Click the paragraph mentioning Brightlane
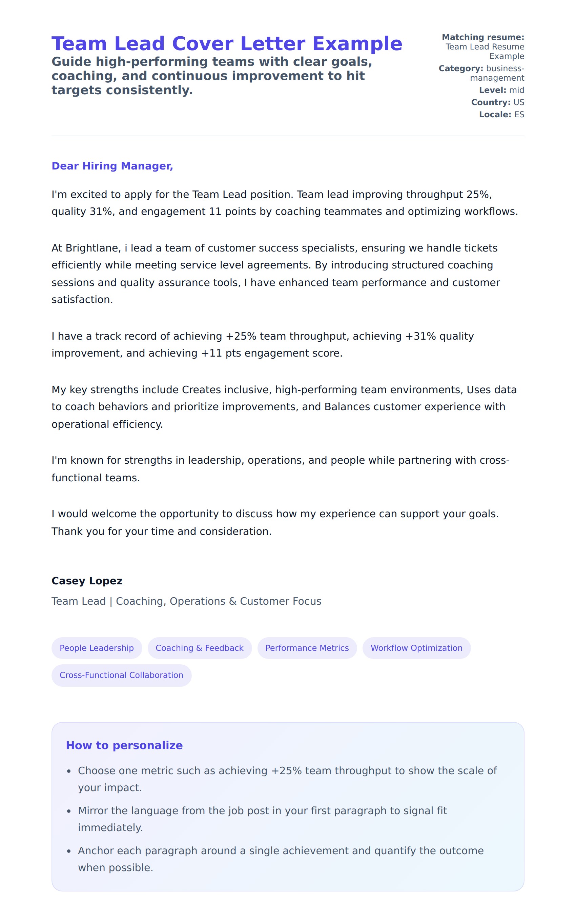 (x=275, y=274)
